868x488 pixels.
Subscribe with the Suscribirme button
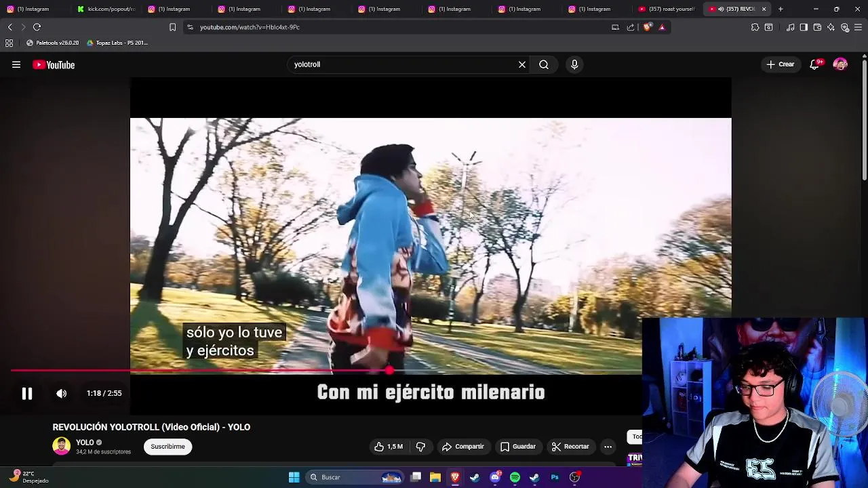(167, 447)
